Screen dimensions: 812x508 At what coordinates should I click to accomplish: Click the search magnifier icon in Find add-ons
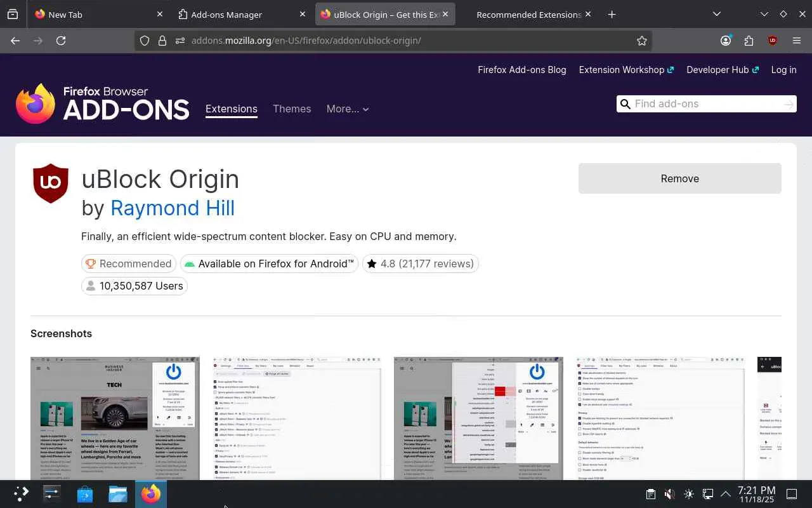point(625,104)
